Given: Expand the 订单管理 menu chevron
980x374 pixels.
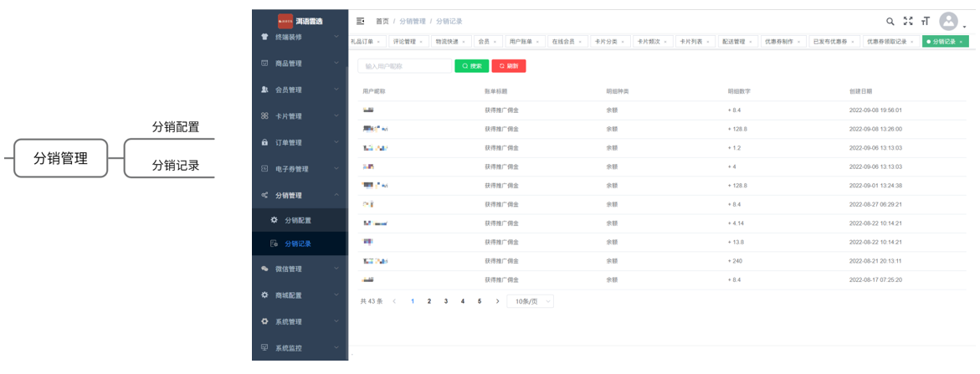Looking at the screenshot, I should point(336,142).
